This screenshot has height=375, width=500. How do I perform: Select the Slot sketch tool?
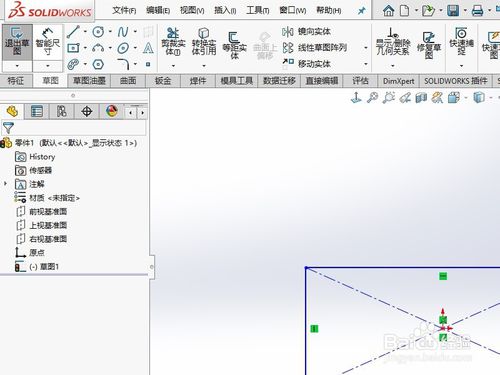[x=73, y=64]
